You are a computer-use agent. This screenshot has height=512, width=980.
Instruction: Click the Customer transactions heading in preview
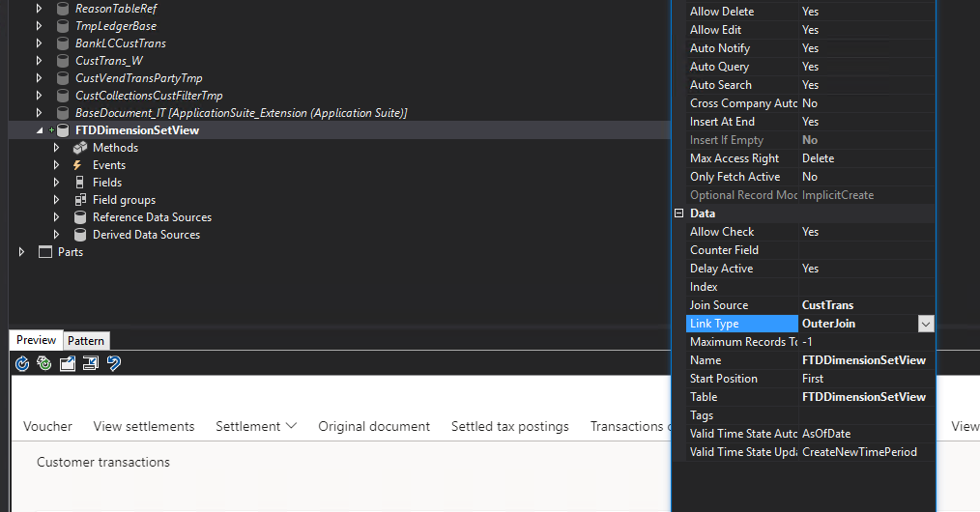[103, 462]
